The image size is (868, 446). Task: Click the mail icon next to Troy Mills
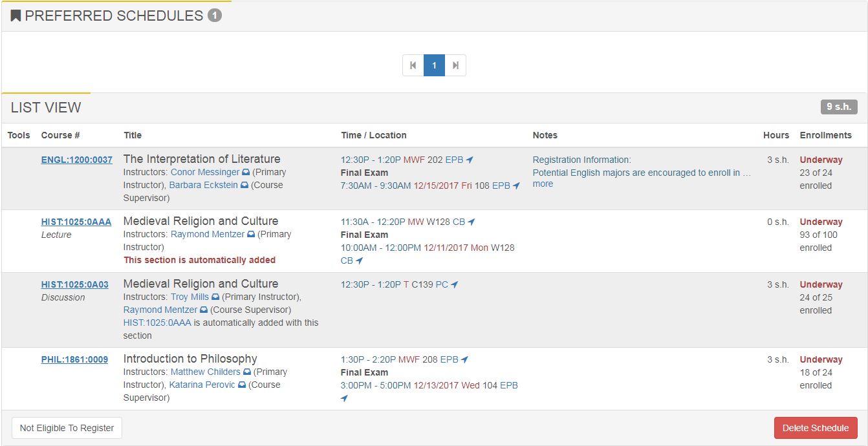tap(215, 297)
